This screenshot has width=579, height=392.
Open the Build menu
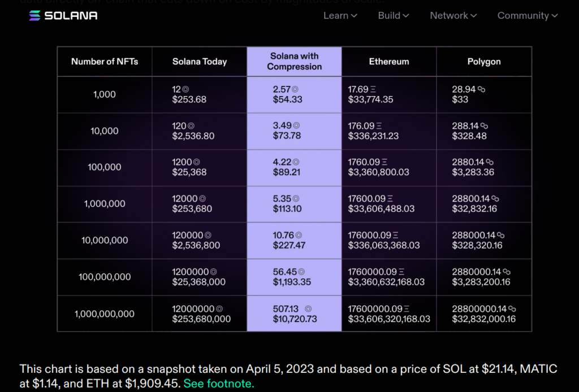394,15
